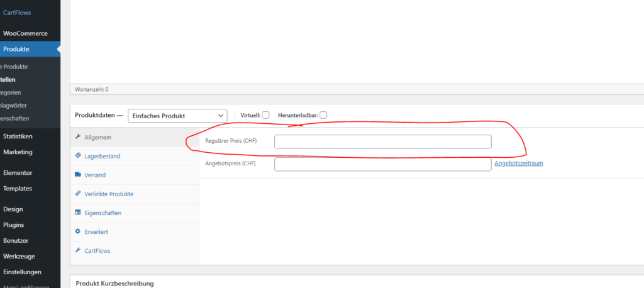Enable the Virtuell checkbox
Viewport: 644px width, 288px height.
point(265,115)
